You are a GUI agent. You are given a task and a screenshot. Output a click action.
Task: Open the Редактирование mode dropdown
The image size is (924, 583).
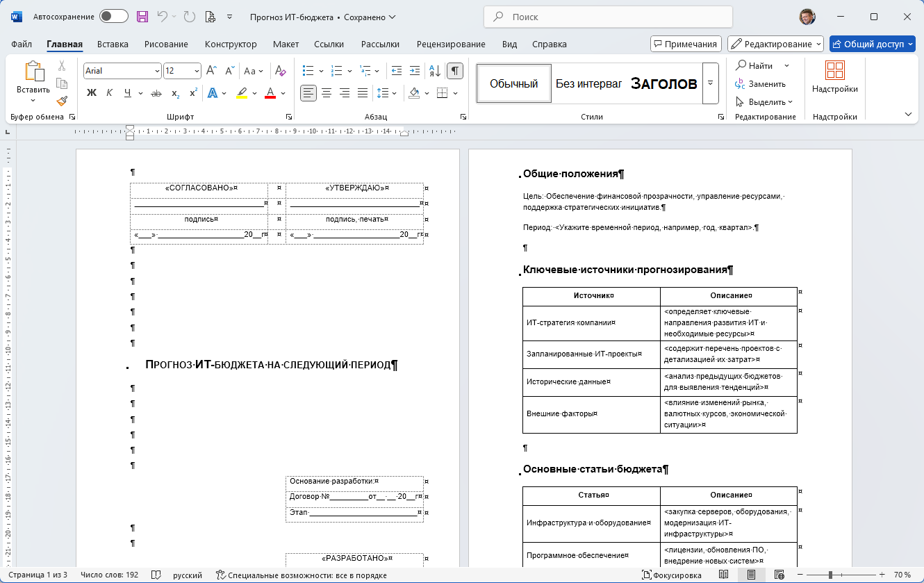775,44
